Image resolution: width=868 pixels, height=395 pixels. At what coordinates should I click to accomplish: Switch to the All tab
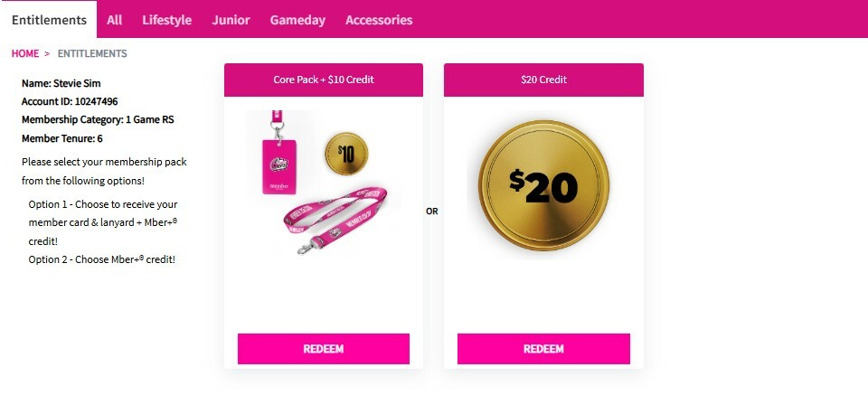(x=115, y=20)
